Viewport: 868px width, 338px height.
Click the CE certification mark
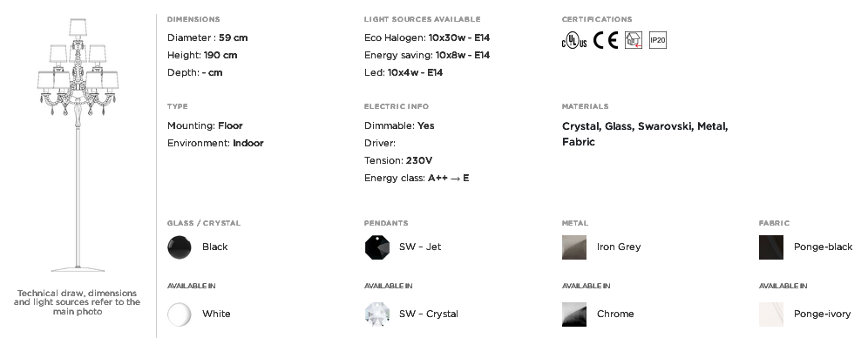[x=606, y=40]
